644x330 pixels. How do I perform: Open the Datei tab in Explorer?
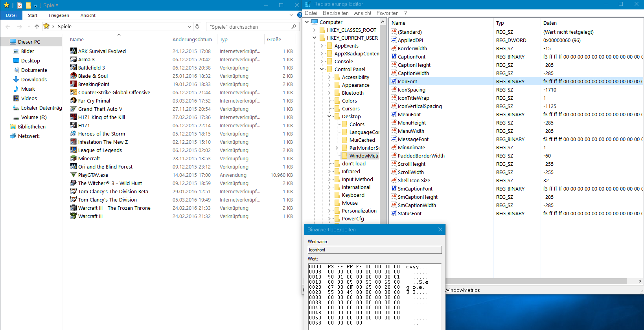tap(11, 15)
